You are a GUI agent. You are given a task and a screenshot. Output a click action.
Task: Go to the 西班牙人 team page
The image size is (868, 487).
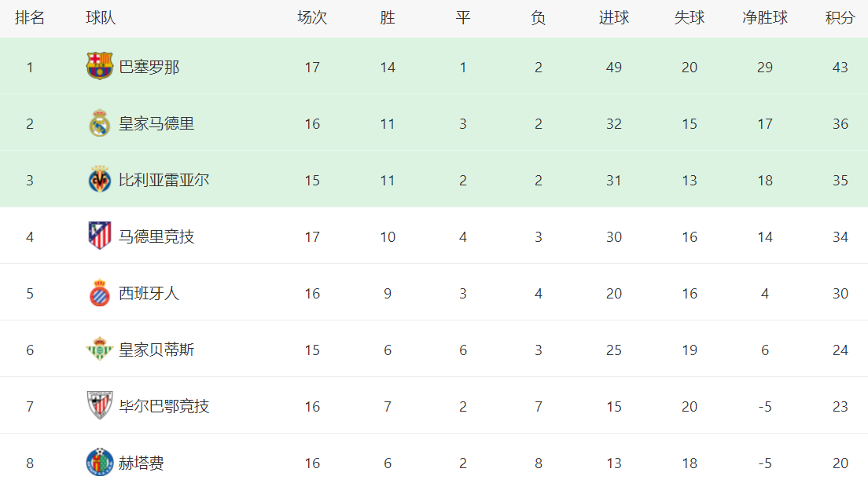(149, 294)
